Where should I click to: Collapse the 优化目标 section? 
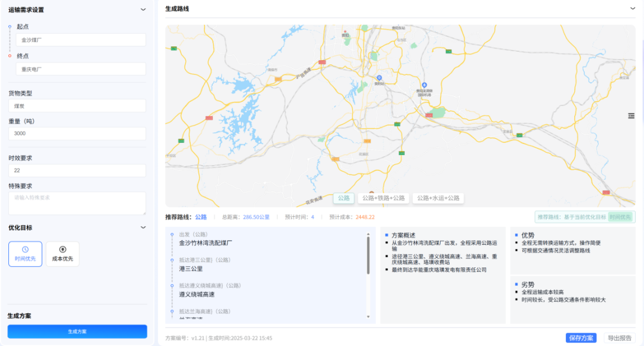143,227
